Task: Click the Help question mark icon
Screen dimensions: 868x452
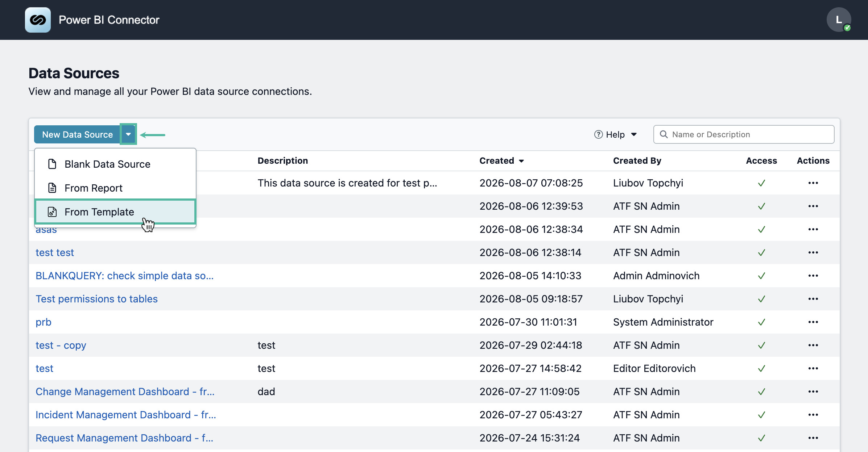Action: 598,134
